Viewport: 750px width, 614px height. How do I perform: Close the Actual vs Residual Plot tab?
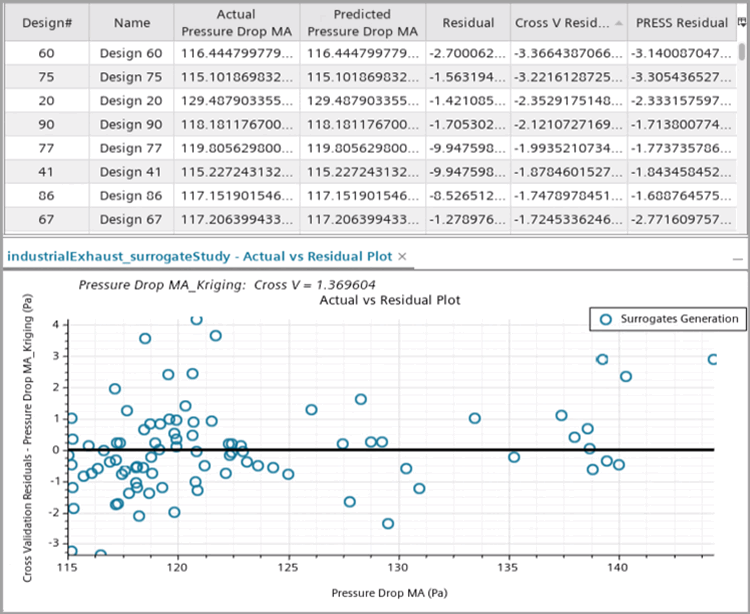[402, 256]
